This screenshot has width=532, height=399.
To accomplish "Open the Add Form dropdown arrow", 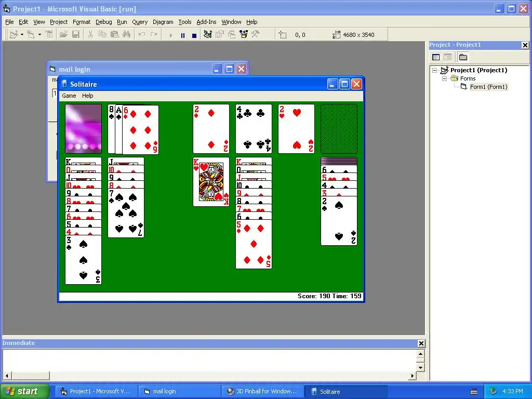I will tap(39, 35).
